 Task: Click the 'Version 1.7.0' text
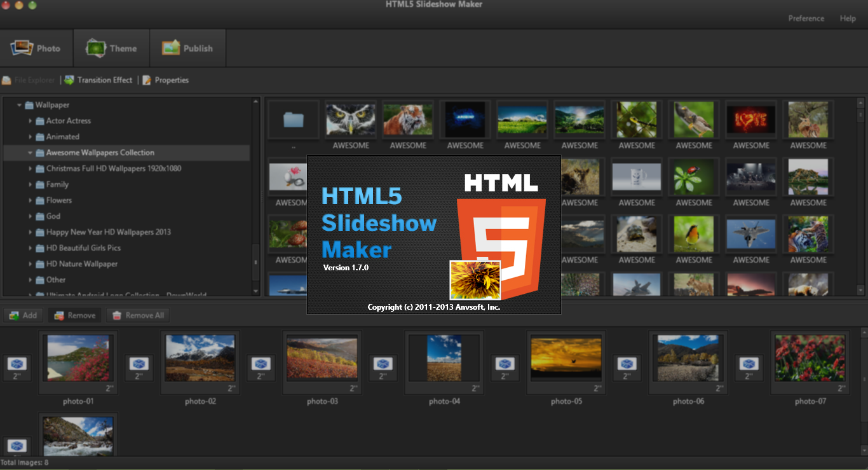pos(346,268)
